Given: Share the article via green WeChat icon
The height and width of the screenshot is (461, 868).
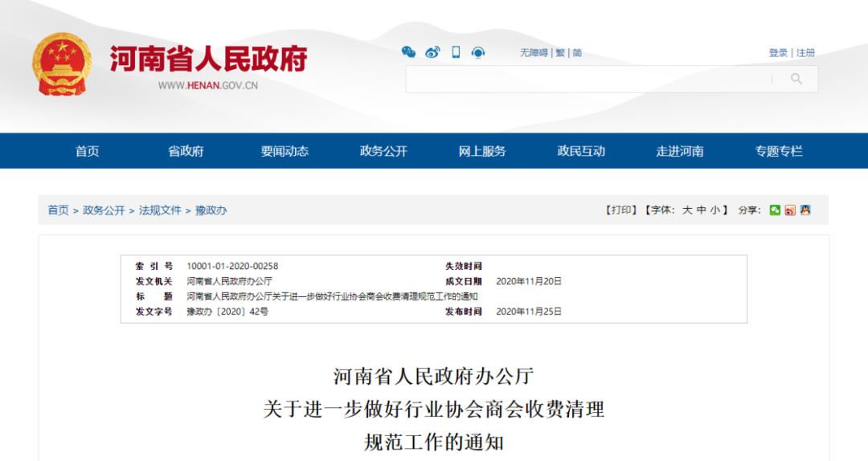Looking at the screenshot, I should click(775, 210).
